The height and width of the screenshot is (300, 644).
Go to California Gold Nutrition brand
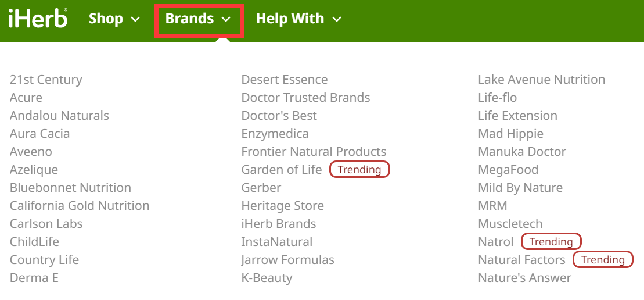click(80, 206)
